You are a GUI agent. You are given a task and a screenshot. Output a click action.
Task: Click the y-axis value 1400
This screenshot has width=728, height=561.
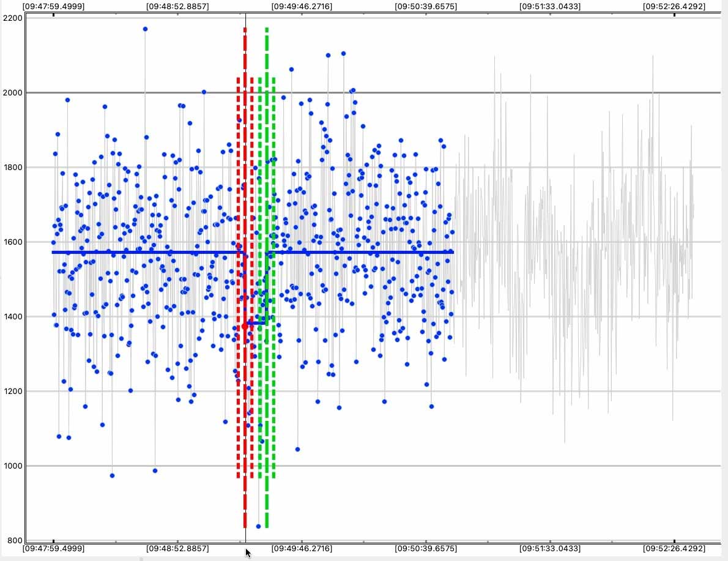click(12, 317)
